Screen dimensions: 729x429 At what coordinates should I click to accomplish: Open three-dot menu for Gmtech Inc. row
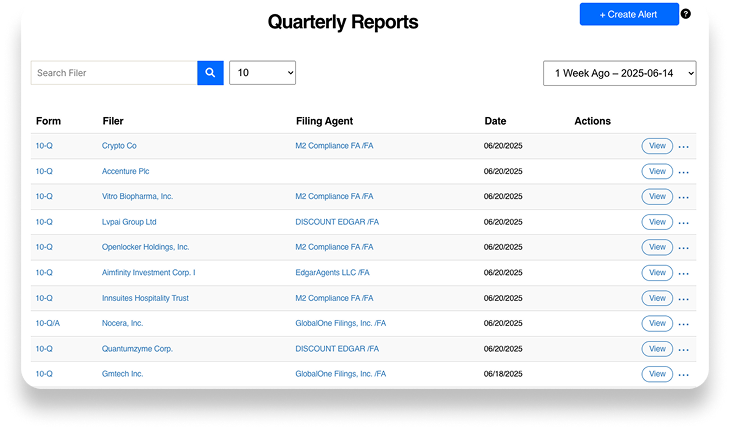(684, 375)
